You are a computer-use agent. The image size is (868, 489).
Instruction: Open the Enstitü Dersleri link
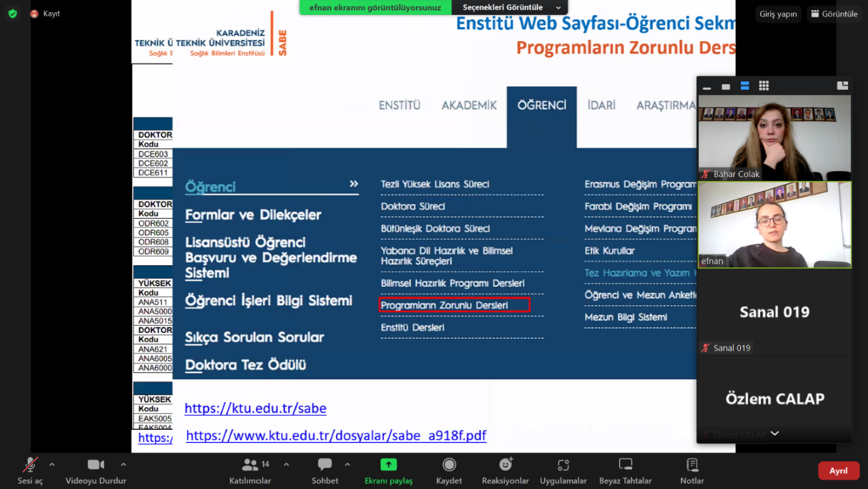(412, 327)
